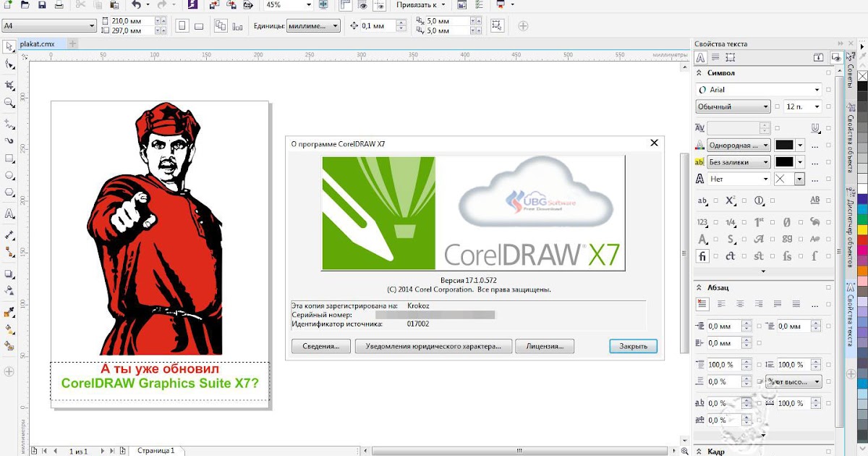Toggle the slashed zero feature
The height and width of the screenshot is (456, 868).
pos(787,222)
